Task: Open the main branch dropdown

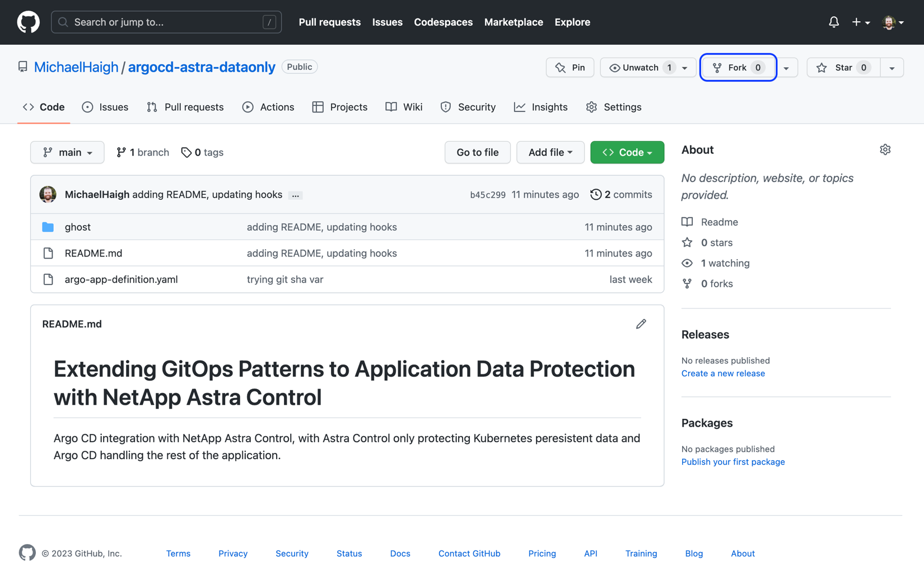Action: click(67, 152)
